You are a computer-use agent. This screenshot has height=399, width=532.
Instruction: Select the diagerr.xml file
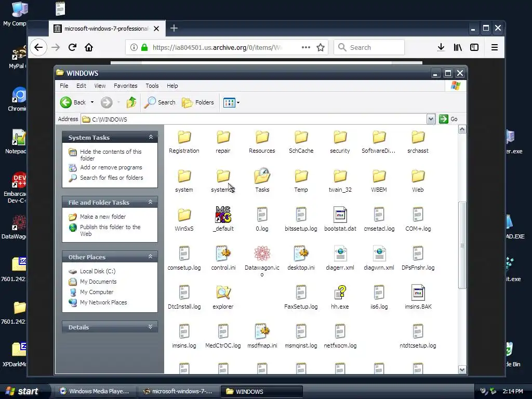click(340, 258)
